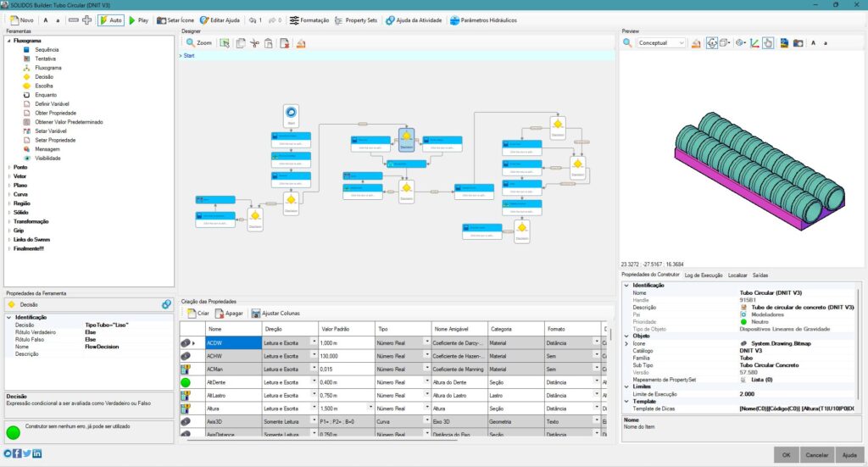Click the Cancelar button
This screenshot has height=467, width=868.
(816, 455)
